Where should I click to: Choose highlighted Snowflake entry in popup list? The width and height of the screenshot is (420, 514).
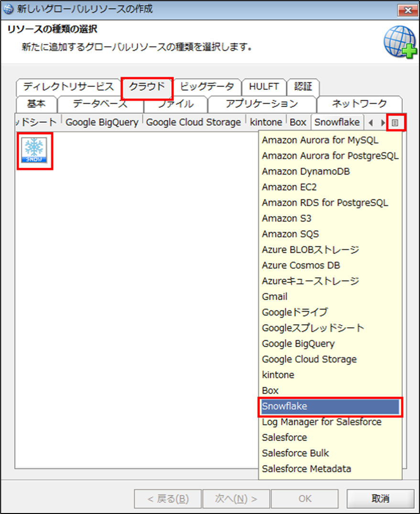pos(330,407)
